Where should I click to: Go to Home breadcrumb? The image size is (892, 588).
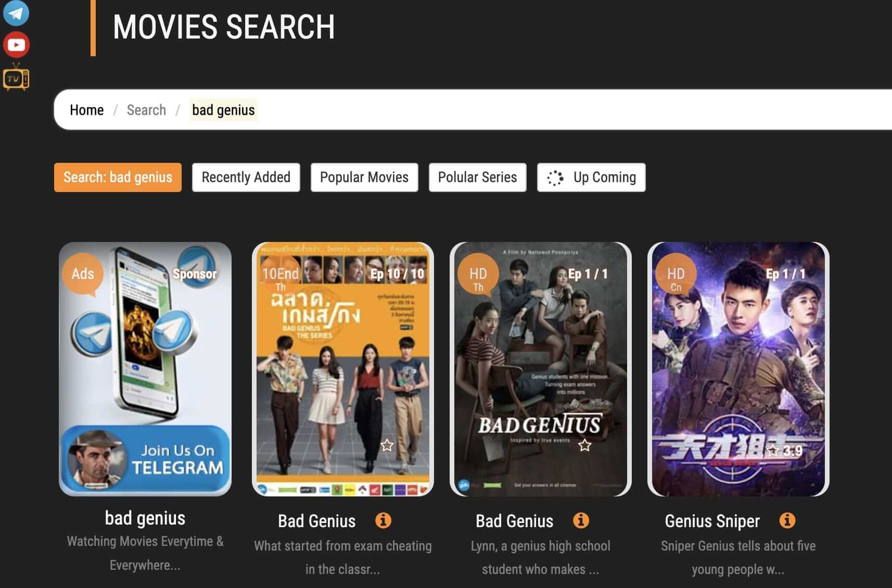coord(86,110)
